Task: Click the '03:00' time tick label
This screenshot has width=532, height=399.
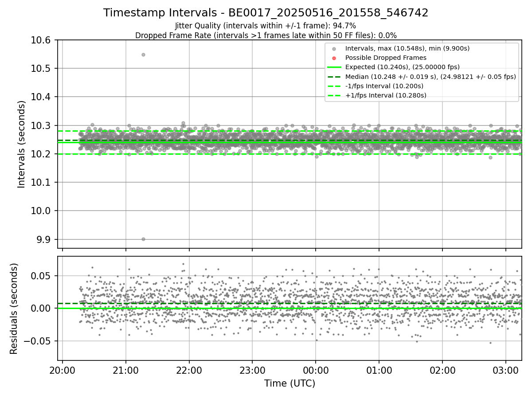Action: pos(506,370)
